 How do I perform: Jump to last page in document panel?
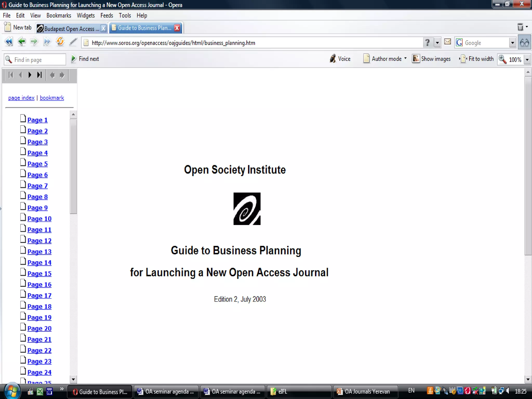point(39,75)
